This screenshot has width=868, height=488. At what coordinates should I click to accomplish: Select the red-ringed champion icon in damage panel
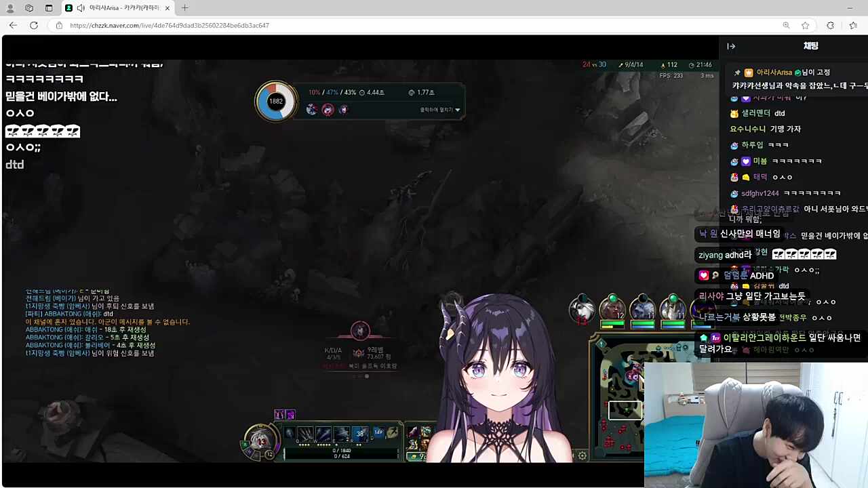click(328, 109)
